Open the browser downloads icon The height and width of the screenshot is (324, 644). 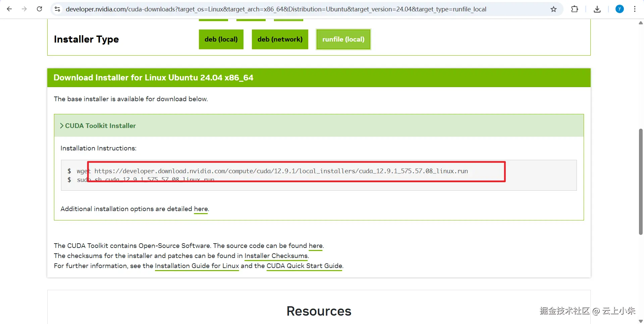point(597,9)
